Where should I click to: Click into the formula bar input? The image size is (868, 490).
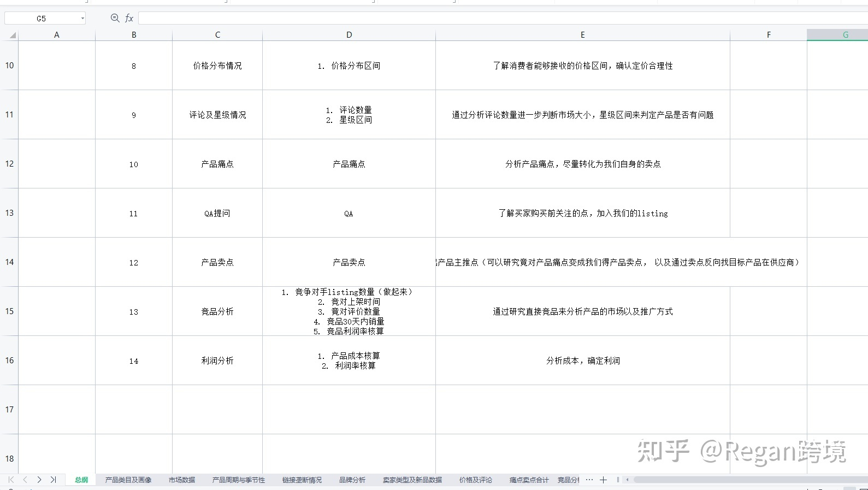click(492, 18)
